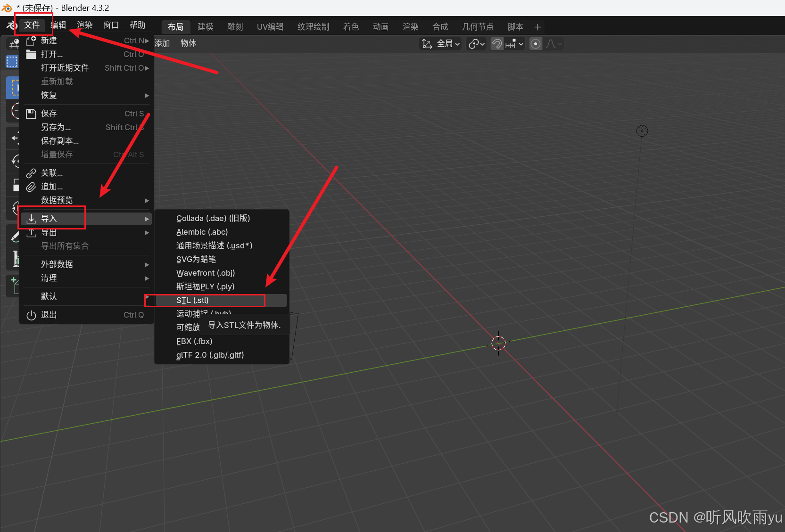Viewport: 785px width, 532px height.
Task: Switch to the 脚本 workspace tab
Action: [x=515, y=27]
